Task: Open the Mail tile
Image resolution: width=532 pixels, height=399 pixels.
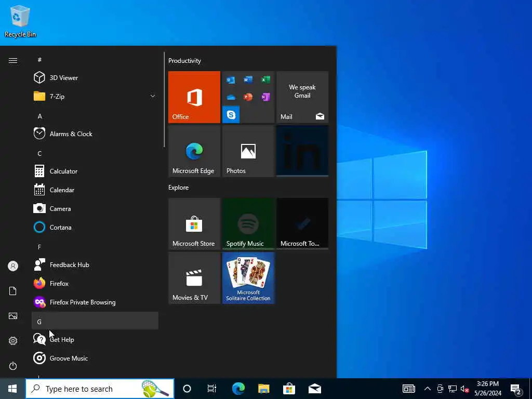Action: point(302,97)
